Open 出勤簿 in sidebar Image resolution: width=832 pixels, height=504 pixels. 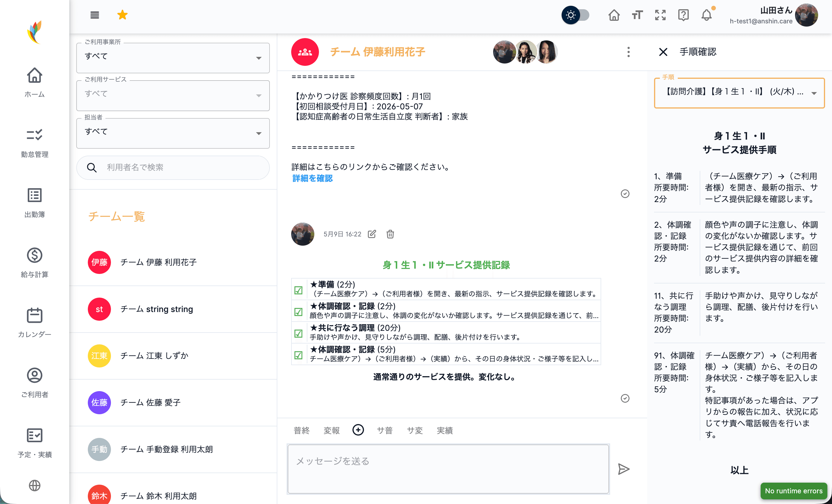coord(34,203)
